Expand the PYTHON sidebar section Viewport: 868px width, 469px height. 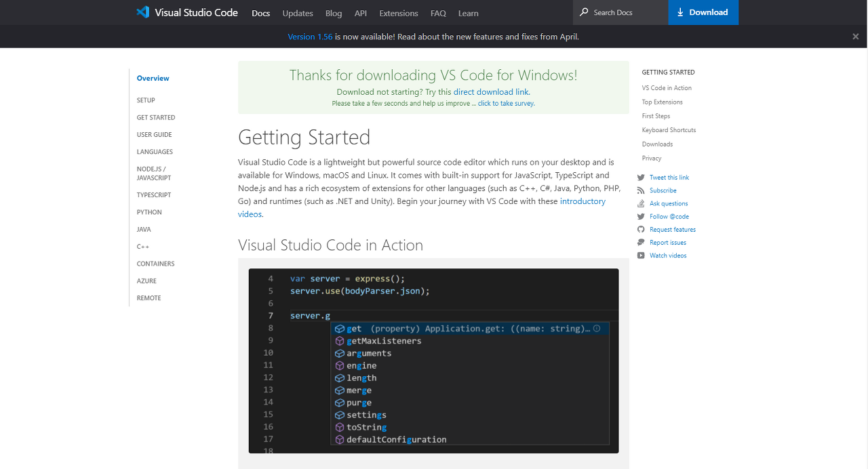tap(149, 212)
